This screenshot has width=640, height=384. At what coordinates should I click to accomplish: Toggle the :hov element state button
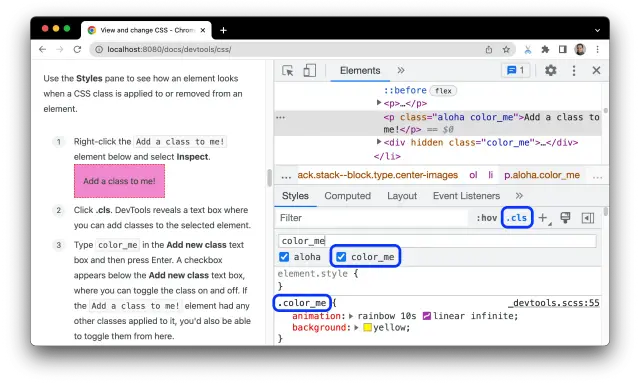tap(487, 218)
